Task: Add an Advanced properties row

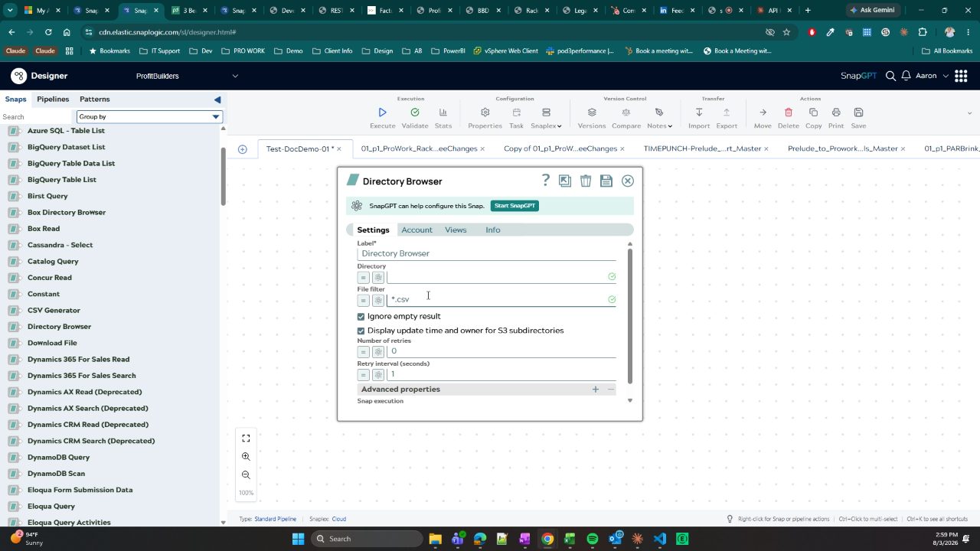Action: (596, 390)
